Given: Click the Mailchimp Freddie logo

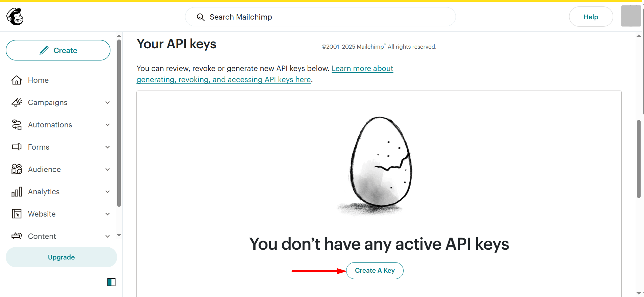Looking at the screenshot, I should 15,17.
